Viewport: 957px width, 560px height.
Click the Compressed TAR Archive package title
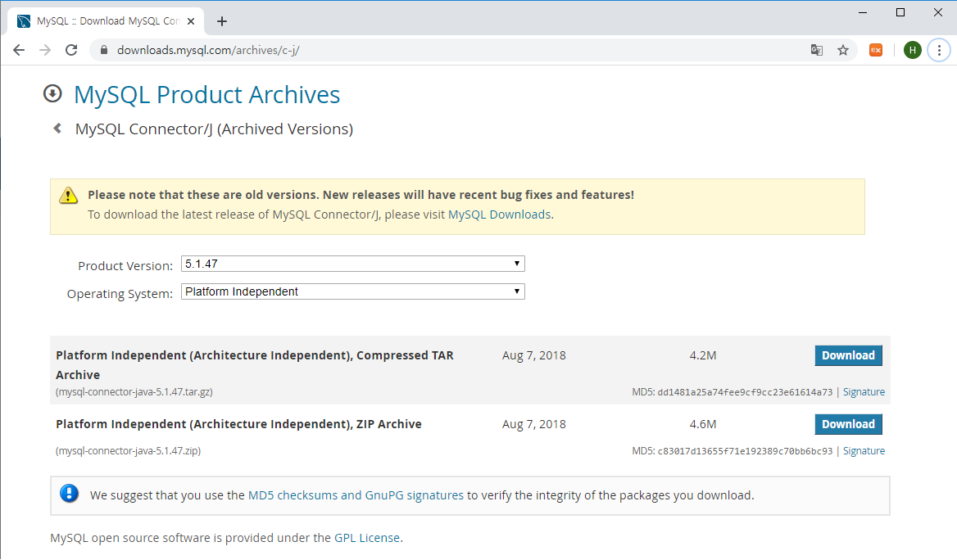point(255,365)
